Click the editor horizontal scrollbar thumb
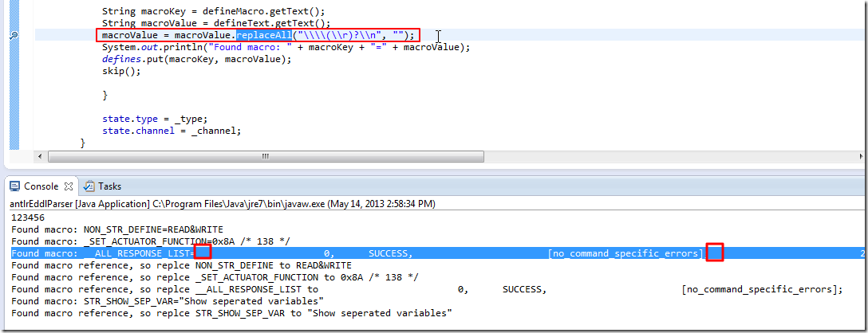This screenshot has width=868, height=333. (x=266, y=157)
